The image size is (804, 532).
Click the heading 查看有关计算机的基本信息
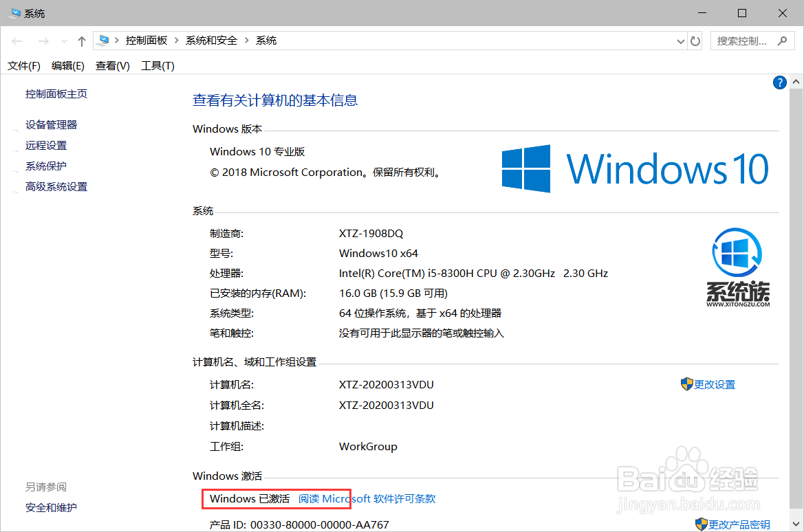(x=275, y=100)
